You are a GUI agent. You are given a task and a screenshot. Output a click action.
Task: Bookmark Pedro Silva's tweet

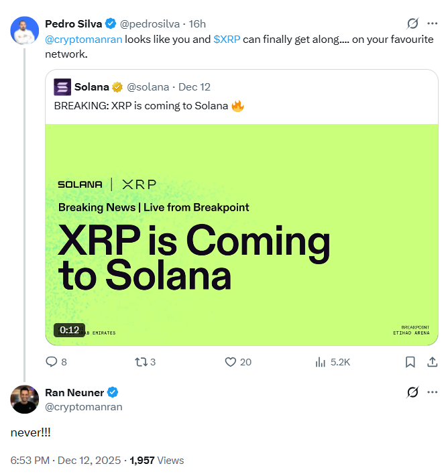click(x=410, y=362)
